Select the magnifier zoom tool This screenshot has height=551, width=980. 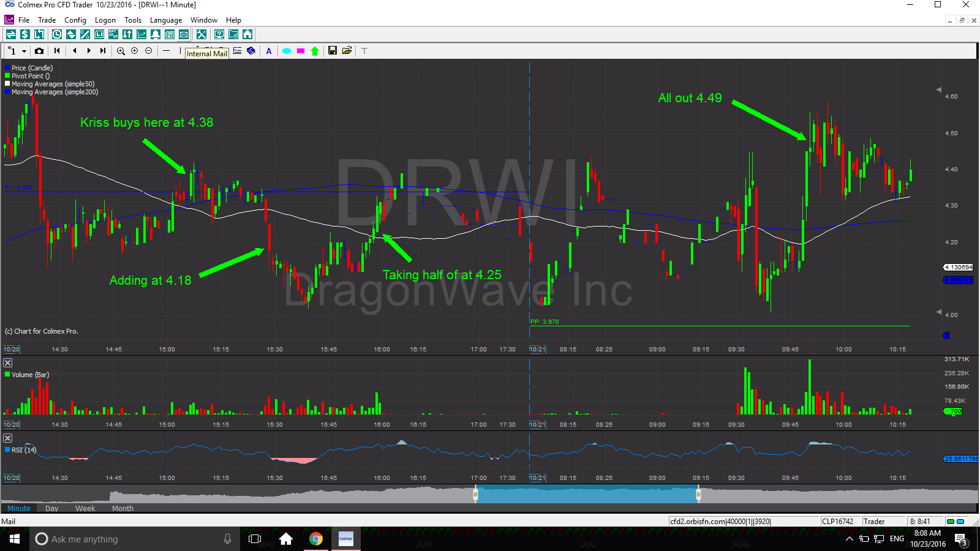point(121,51)
